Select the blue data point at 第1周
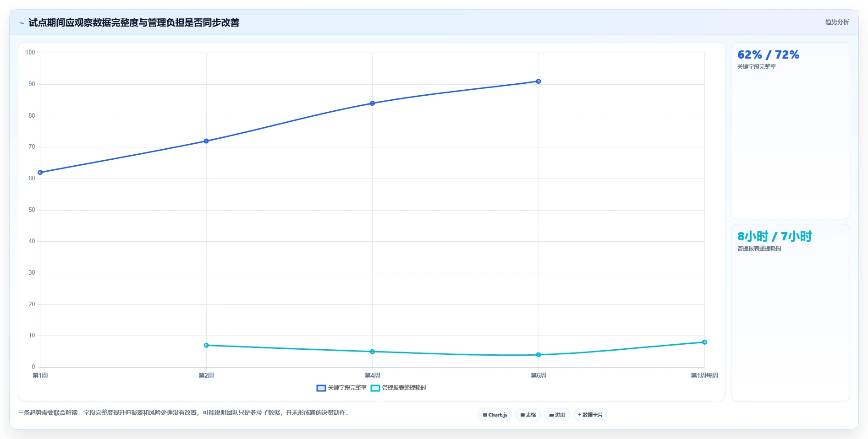Image resolution: width=868 pixels, height=439 pixels. click(40, 173)
